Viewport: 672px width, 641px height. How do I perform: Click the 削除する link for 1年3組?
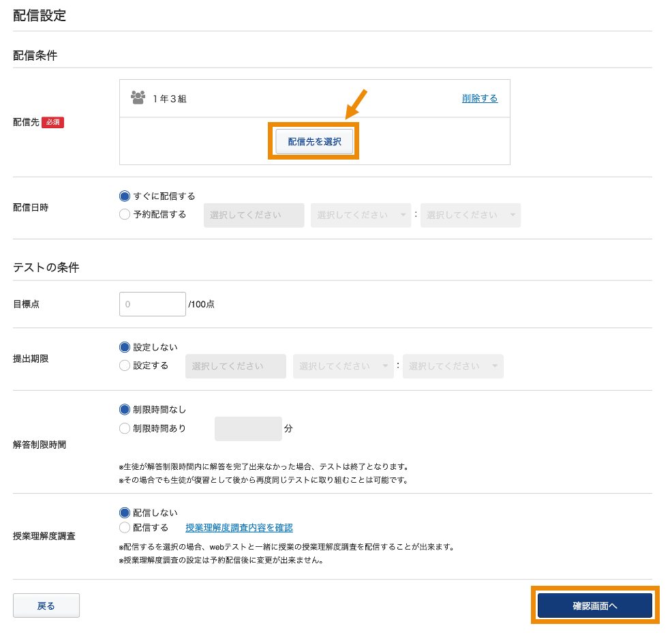point(479,98)
